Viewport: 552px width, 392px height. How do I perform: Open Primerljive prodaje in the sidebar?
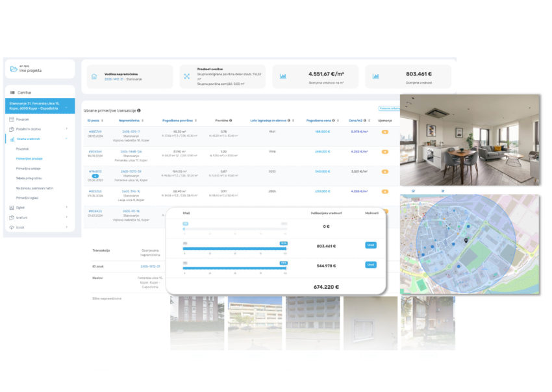point(29,158)
